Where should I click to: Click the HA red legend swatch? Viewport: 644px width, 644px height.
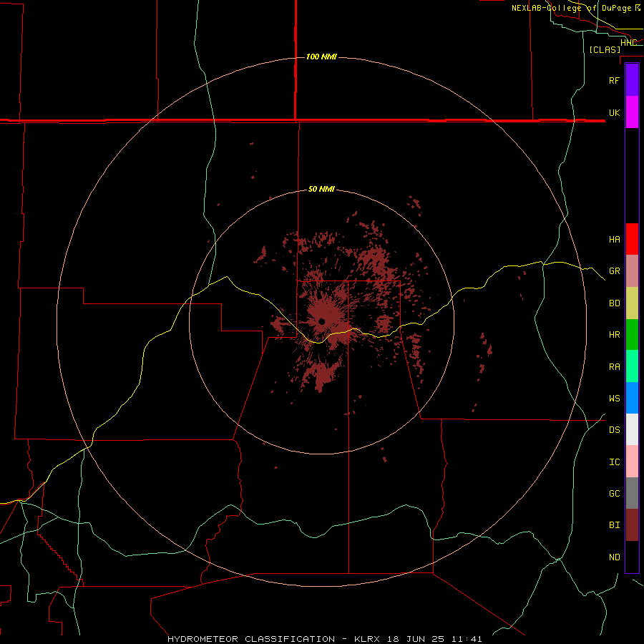click(x=632, y=239)
